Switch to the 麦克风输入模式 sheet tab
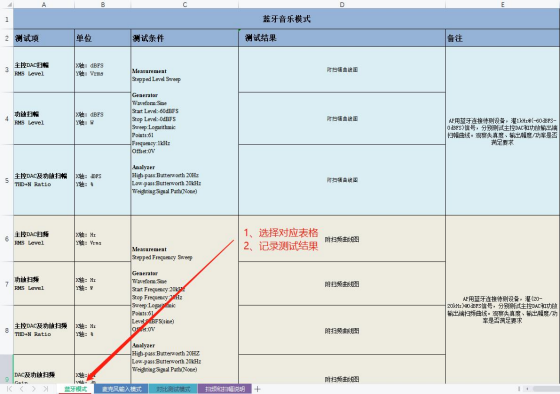 (121, 389)
